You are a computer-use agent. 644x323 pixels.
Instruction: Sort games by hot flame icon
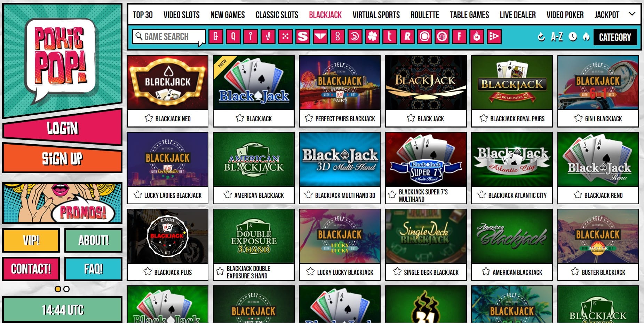click(x=586, y=37)
